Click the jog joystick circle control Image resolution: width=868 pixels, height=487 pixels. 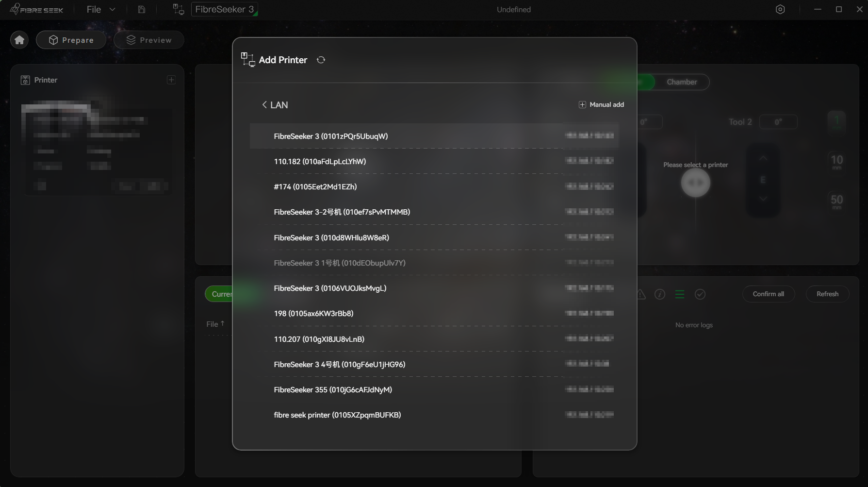(x=695, y=183)
